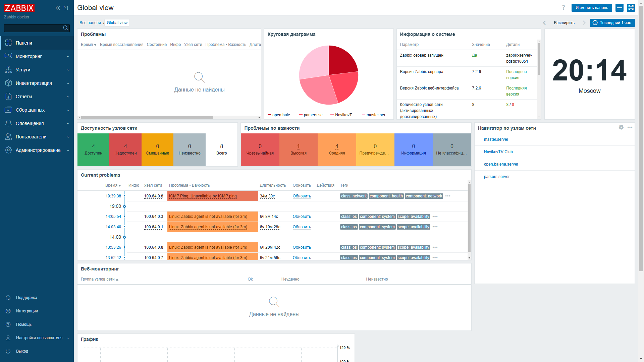Viewport: 644px width, 362px height.
Task: Collapse the sidebar with double-chevron icon
Action: (x=57, y=8)
